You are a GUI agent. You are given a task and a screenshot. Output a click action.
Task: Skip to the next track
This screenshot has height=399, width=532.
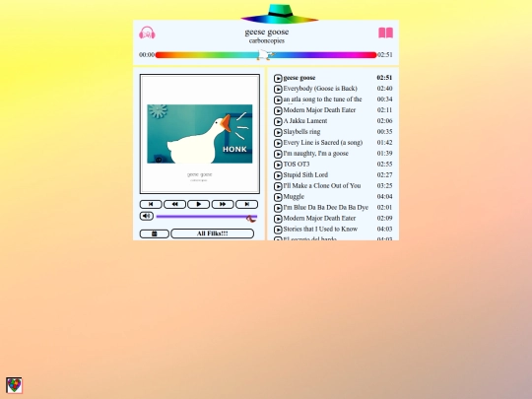coord(246,204)
